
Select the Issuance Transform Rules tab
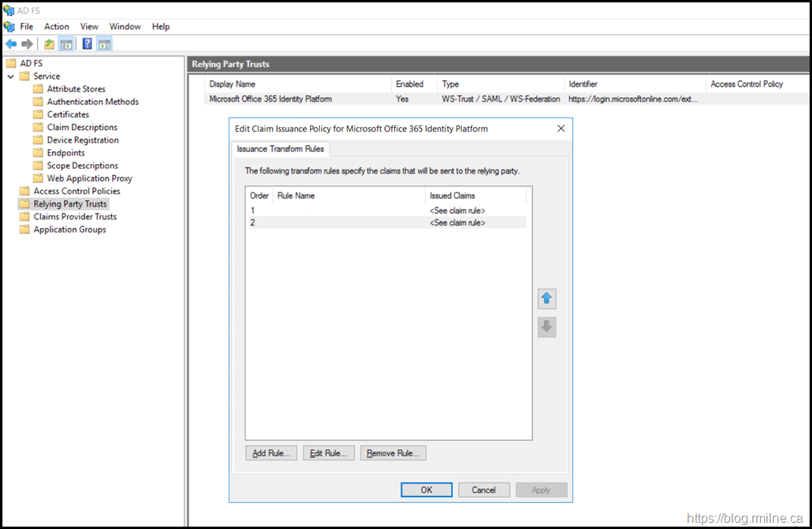point(280,149)
